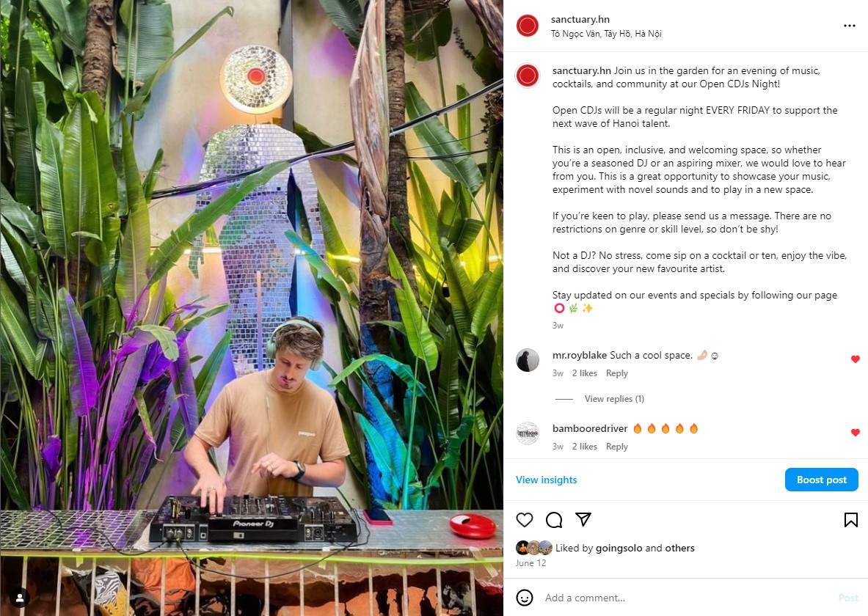Open goingsolo's profile in Liked by
868x616 pixels.
point(619,548)
